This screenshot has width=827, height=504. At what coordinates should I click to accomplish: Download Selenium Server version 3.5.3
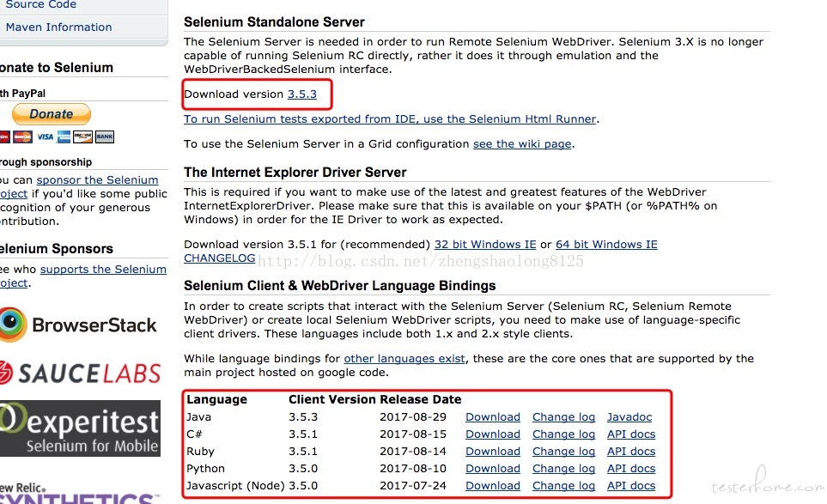[x=301, y=94]
